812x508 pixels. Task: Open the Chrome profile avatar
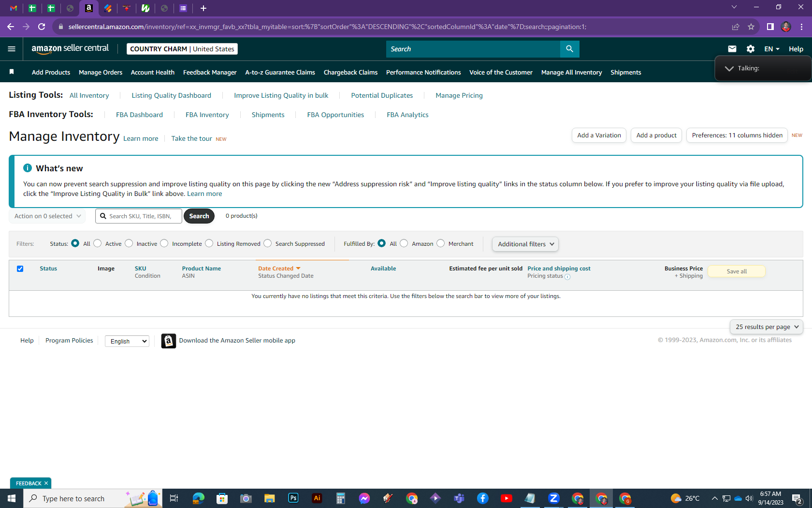point(786,27)
